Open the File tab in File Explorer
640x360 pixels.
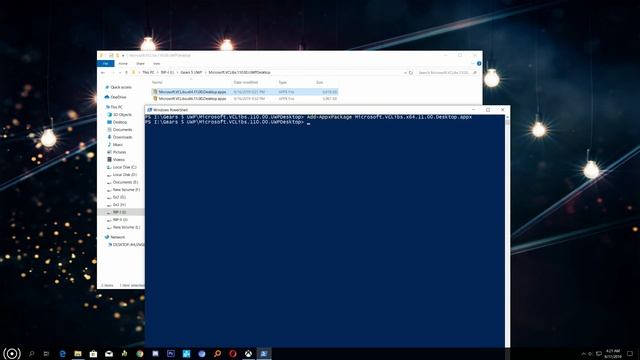(x=105, y=64)
